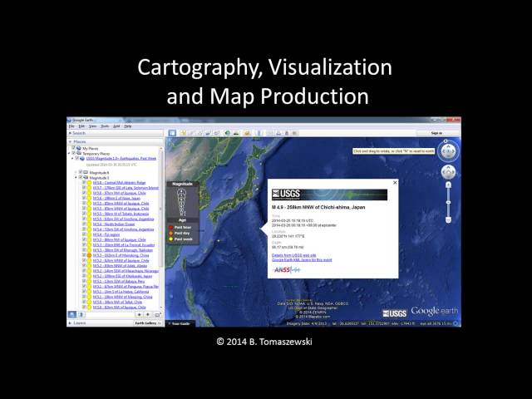Image resolution: width=532 pixels, height=399 pixels.
Task: Open the Solomon Islands earthquake entry link
Action: 126,188
